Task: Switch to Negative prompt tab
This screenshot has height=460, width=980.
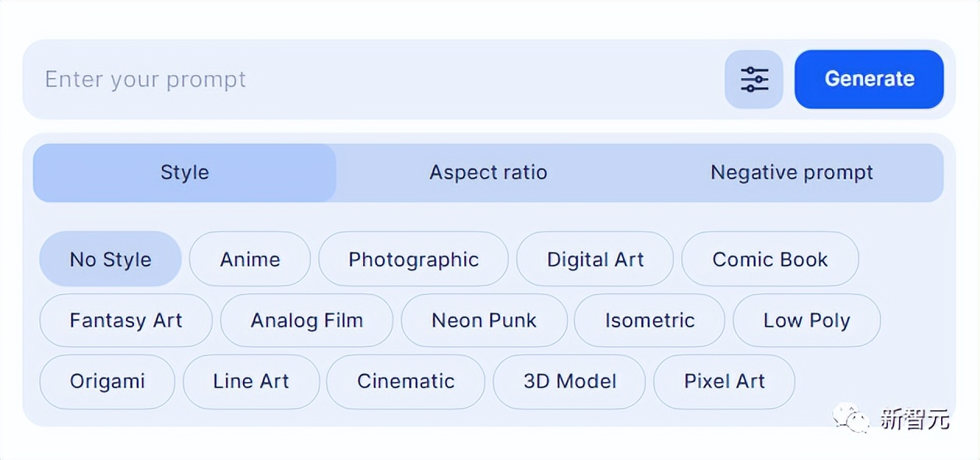Action: (791, 172)
